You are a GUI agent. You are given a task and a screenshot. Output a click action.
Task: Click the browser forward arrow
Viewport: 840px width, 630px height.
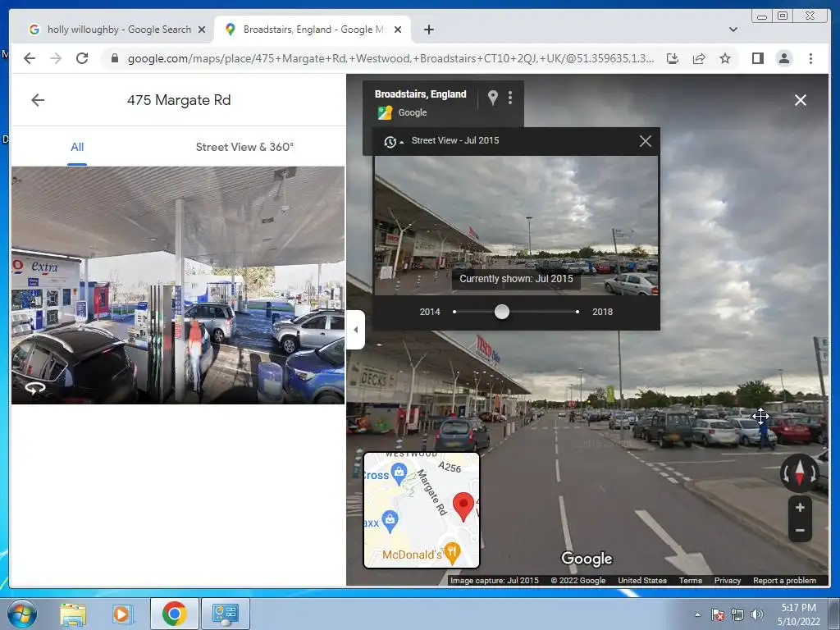point(56,58)
